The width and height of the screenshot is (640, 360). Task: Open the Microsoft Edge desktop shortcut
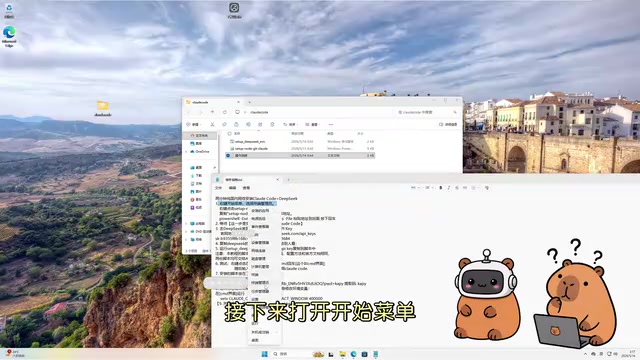coord(9,37)
